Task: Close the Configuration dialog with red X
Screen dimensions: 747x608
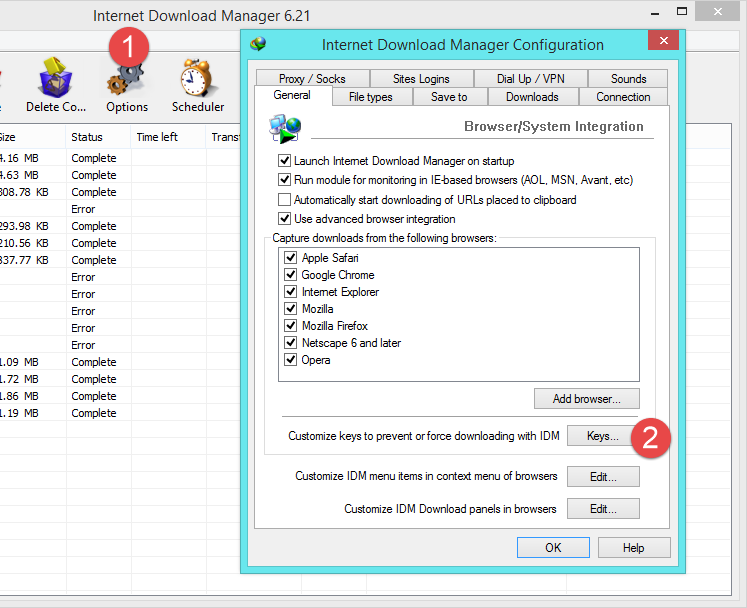Action: coord(664,41)
